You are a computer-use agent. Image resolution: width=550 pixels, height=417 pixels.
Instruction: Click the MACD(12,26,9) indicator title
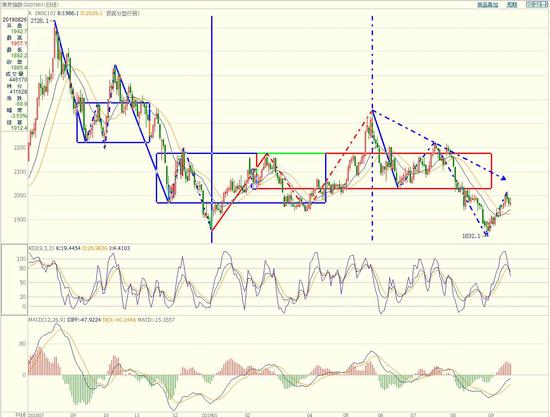click(46, 320)
